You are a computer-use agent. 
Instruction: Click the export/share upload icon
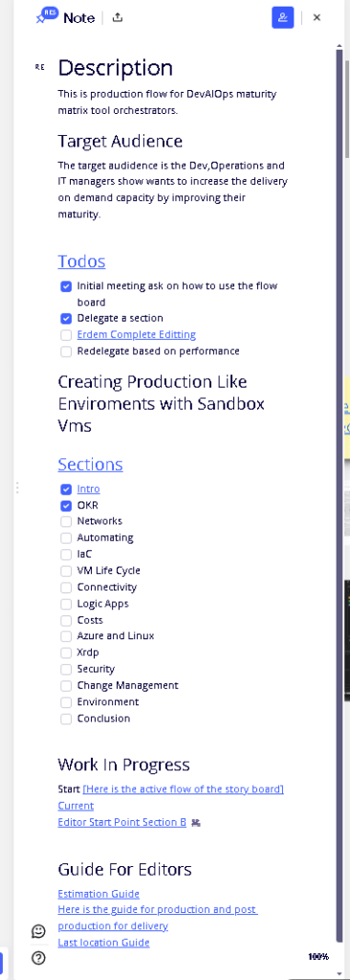pos(118,17)
